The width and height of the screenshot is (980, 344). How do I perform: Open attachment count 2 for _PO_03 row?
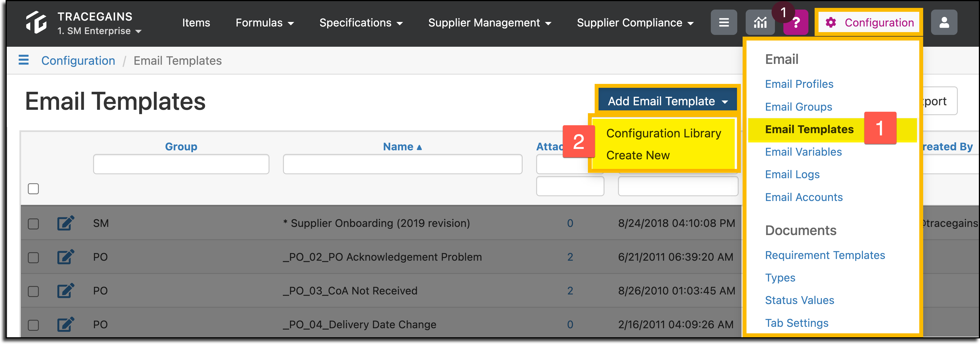(x=570, y=291)
